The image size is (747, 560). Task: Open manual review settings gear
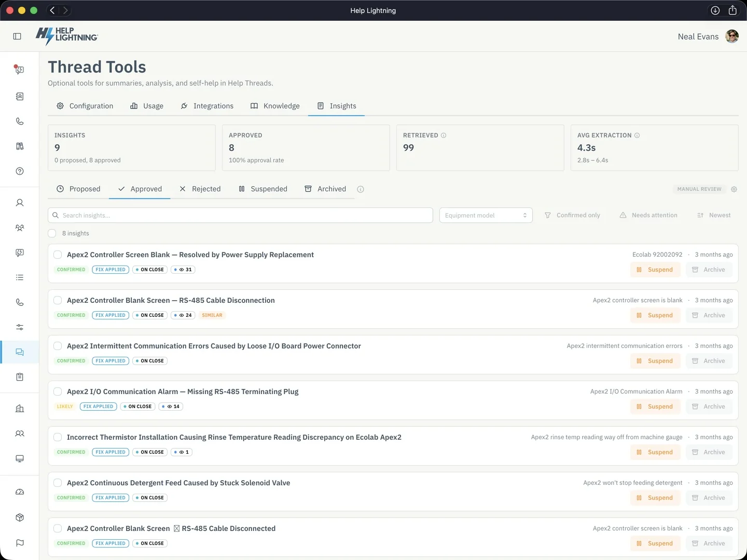(x=734, y=189)
